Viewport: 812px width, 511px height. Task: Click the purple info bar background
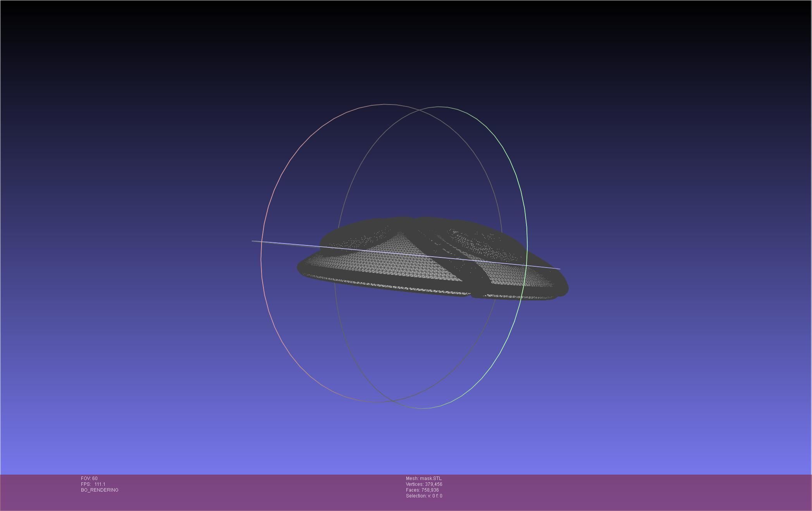coord(620,492)
